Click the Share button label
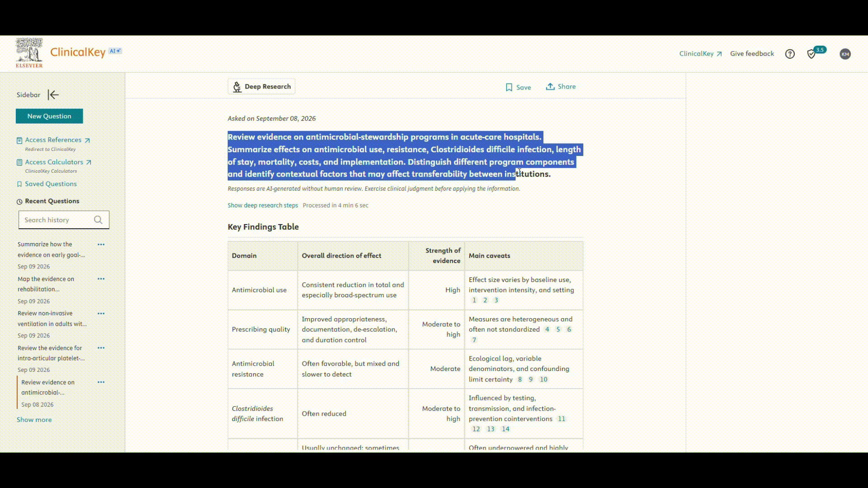Image resolution: width=868 pixels, height=488 pixels. [566, 87]
